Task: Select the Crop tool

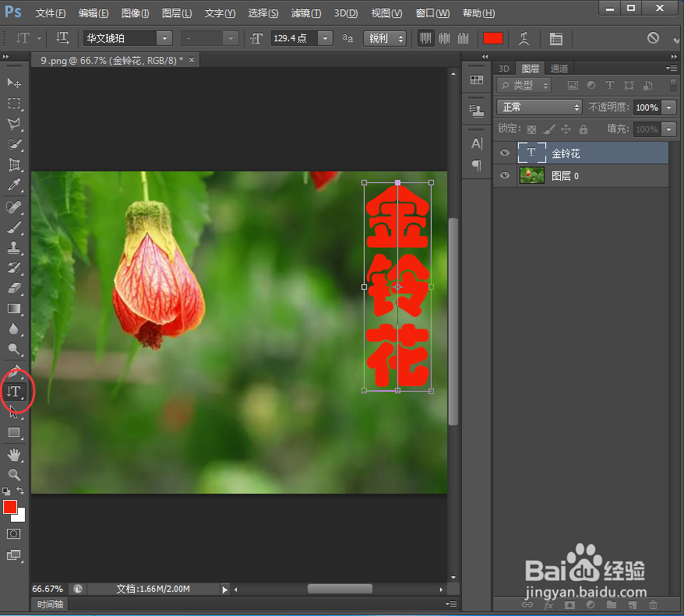Action: coord(14,165)
